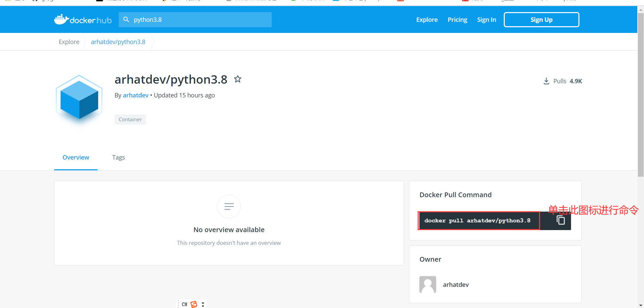Click the arhatdev owner avatar

pos(427,284)
